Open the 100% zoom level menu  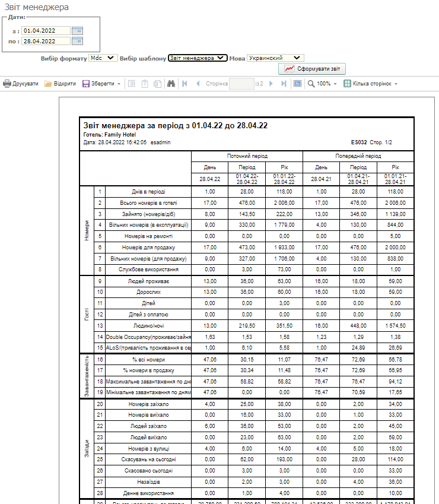pos(323,84)
